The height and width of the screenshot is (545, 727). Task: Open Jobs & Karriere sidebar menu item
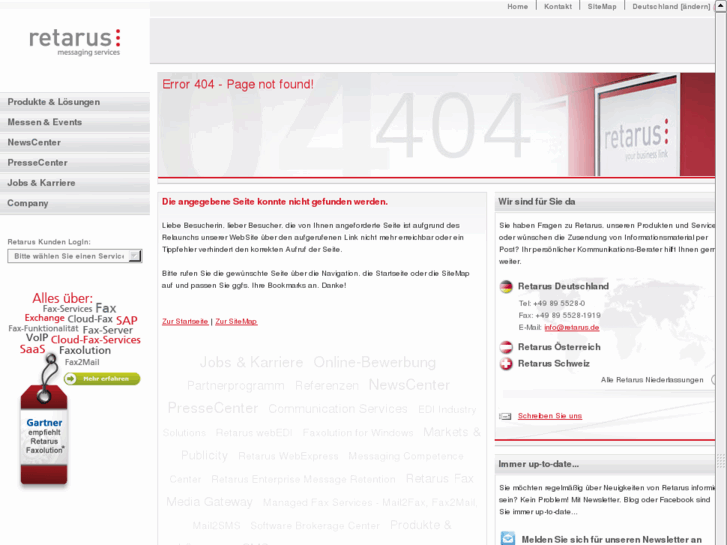(75, 183)
